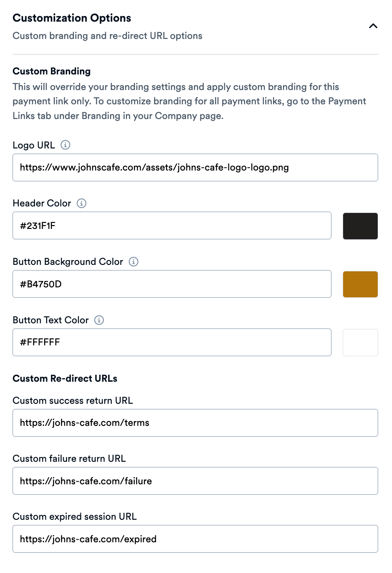Focus the Button Text Color input showing #FFFFFF
Viewport: 392px width, 573px height.
[x=171, y=342]
